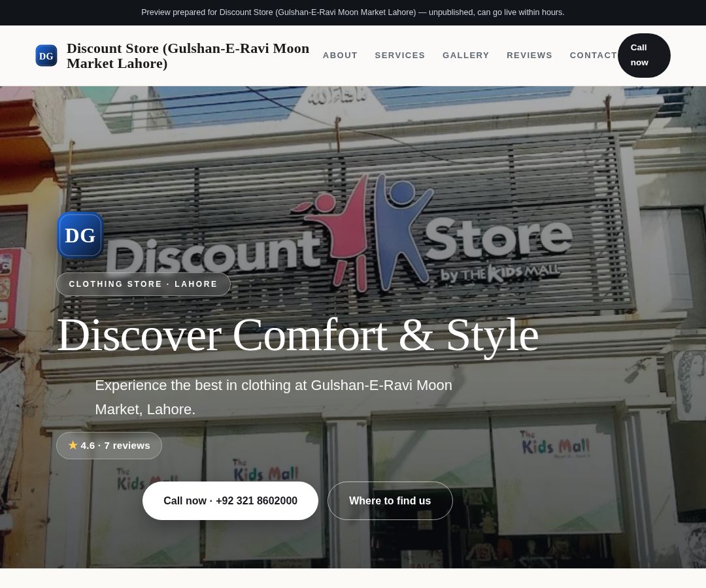
Task: Click the Experience the best in clothing tagline
Action: [x=273, y=397]
